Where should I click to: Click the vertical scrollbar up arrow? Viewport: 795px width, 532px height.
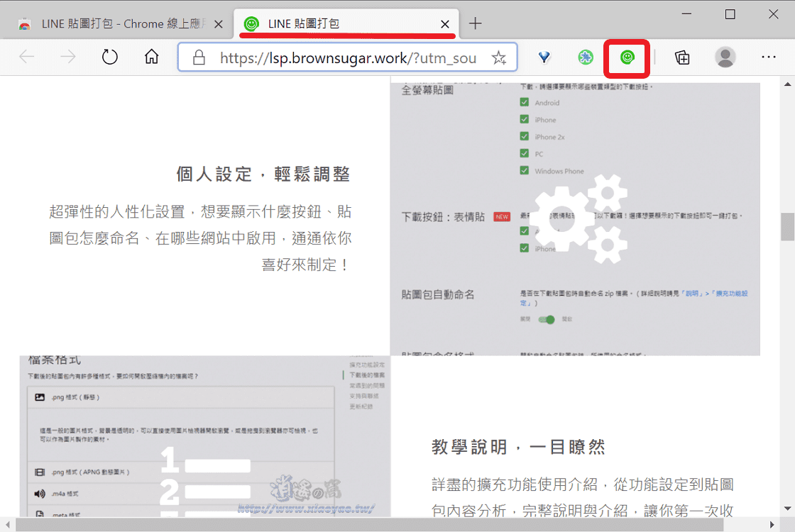click(x=787, y=84)
